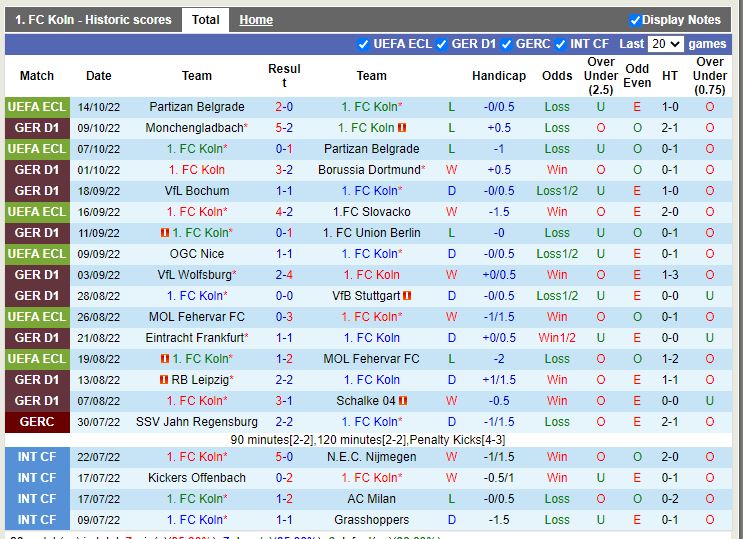
Task: Click the red card icon beside Schalke 04
Action: (403, 401)
